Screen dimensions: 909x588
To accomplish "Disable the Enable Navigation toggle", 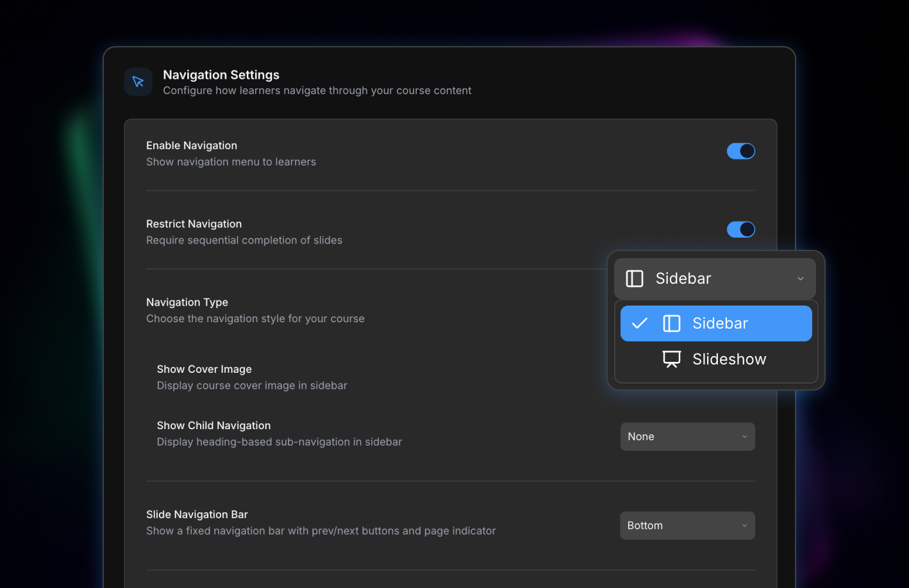I will pyautogui.click(x=740, y=151).
